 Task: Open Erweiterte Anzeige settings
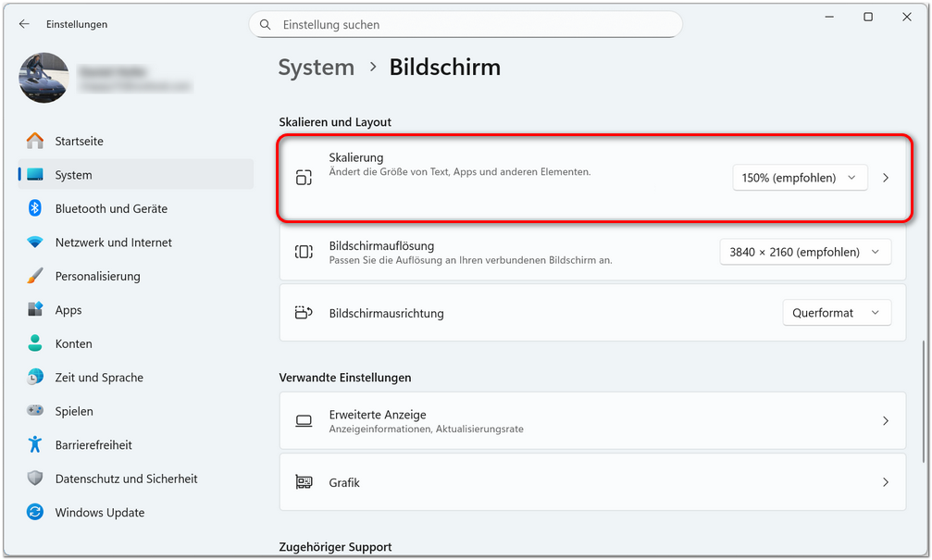pyautogui.click(x=592, y=421)
